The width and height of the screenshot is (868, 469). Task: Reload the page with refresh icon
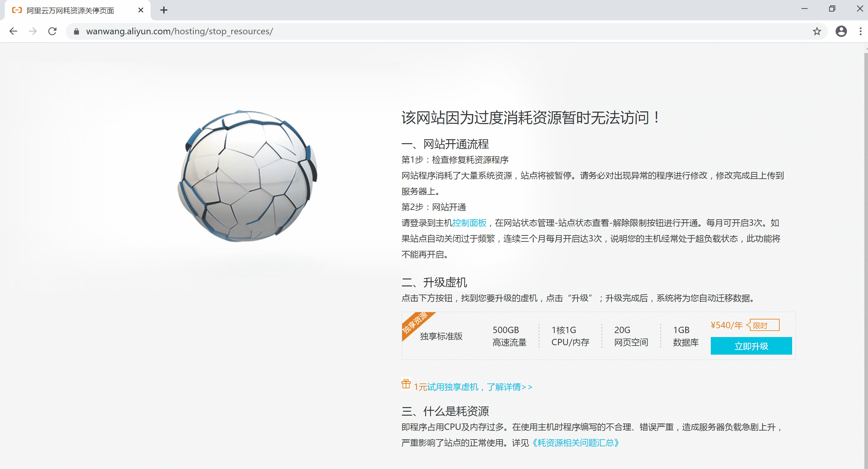[52, 31]
